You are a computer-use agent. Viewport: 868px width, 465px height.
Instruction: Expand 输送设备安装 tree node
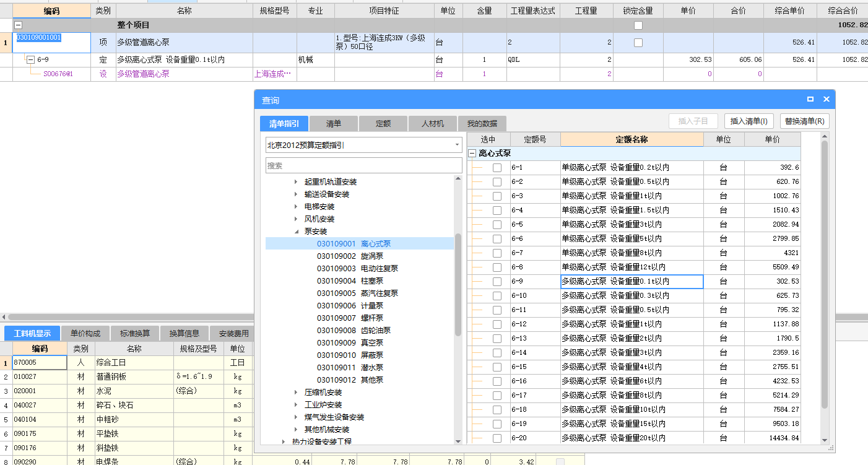[x=295, y=194]
